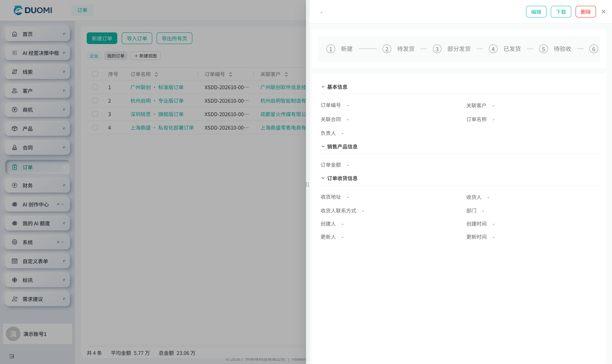Click the red 删除 button

[x=586, y=12]
